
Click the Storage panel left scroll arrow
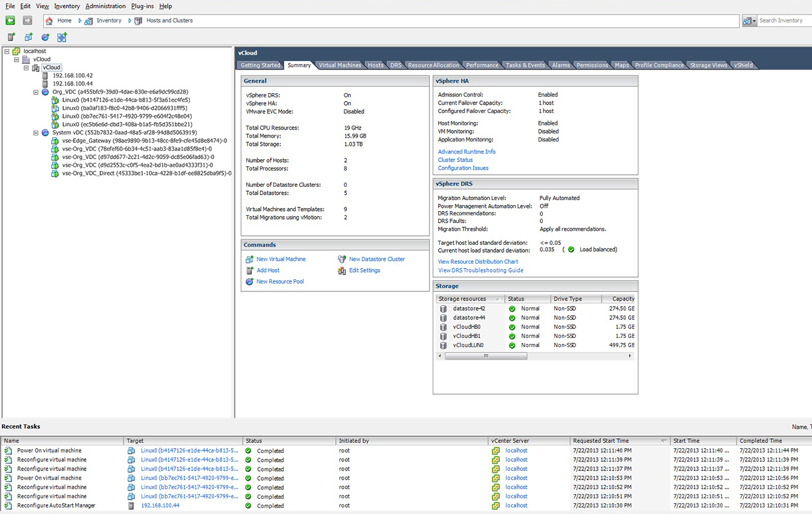tap(440, 356)
